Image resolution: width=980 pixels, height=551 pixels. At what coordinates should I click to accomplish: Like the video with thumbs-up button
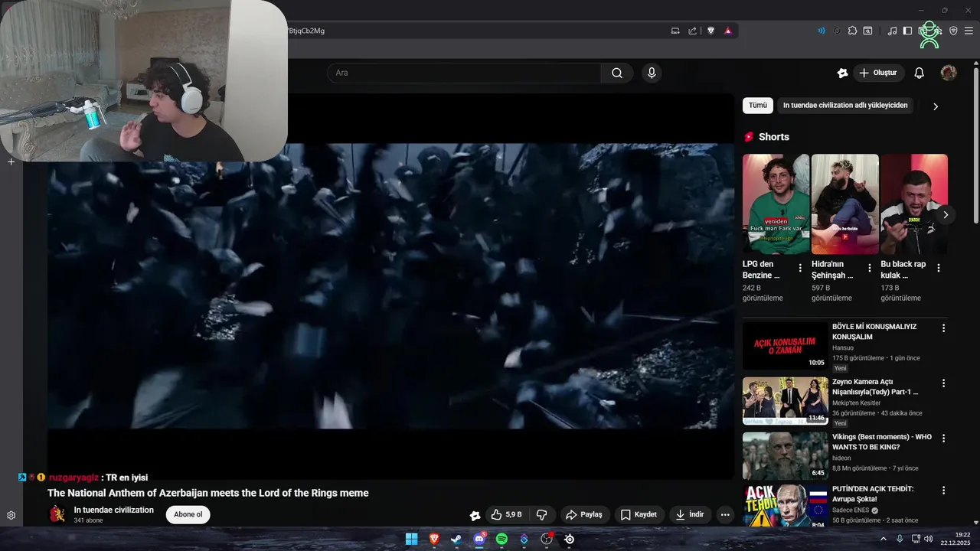coord(506,515)
